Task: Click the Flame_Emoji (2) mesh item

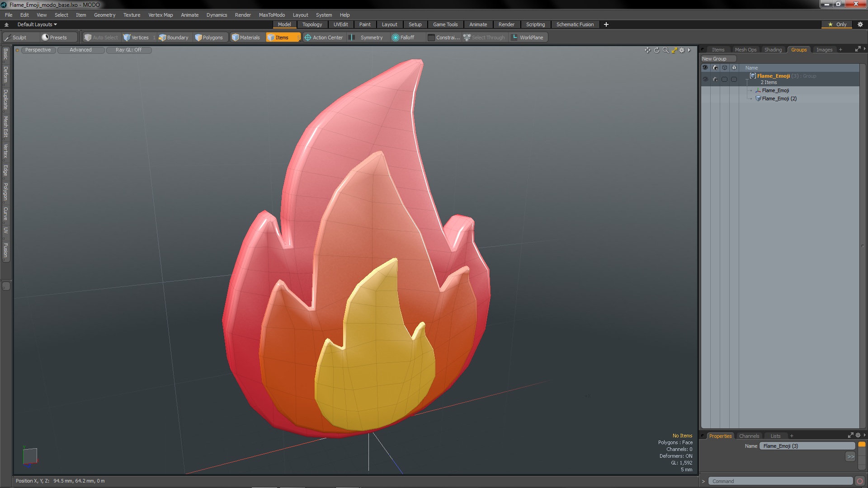Action: (779, 99)
